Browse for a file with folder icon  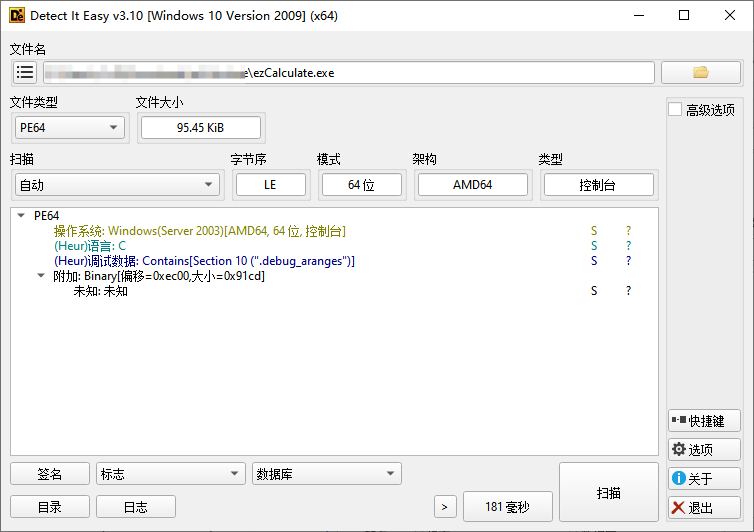click(701, 73)
